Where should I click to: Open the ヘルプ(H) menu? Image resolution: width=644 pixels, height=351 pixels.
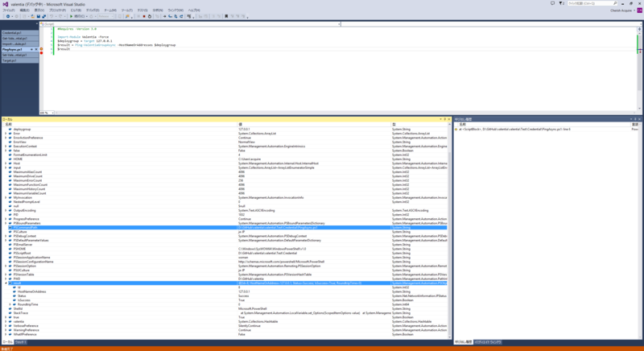pos(194,10)
